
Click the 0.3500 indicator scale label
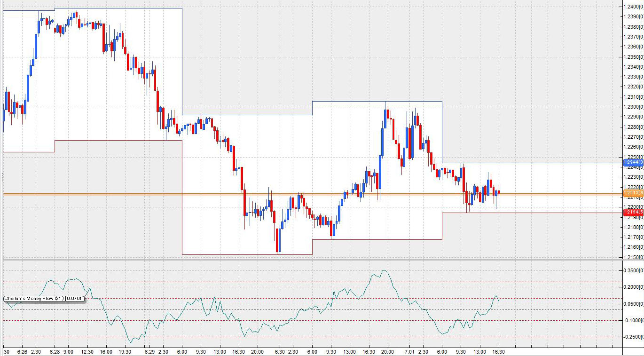click(634, 270)
